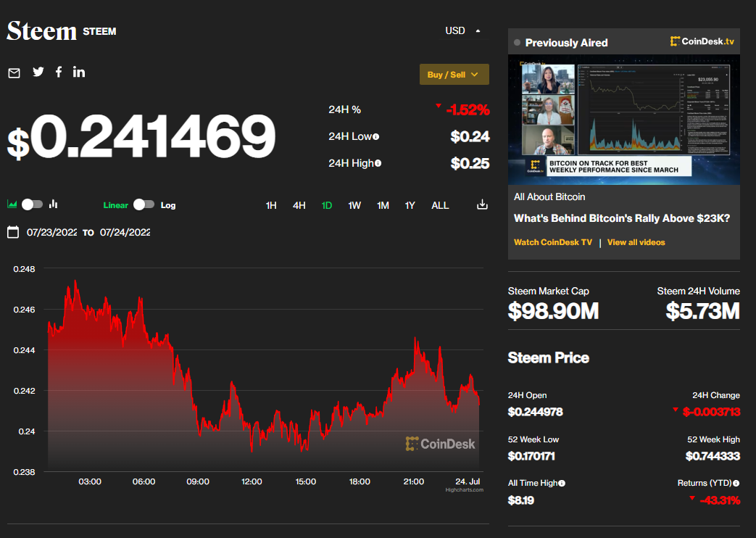
Task: Click All Time High info icon
Action: pyautogui.click(x=562, y=483)
